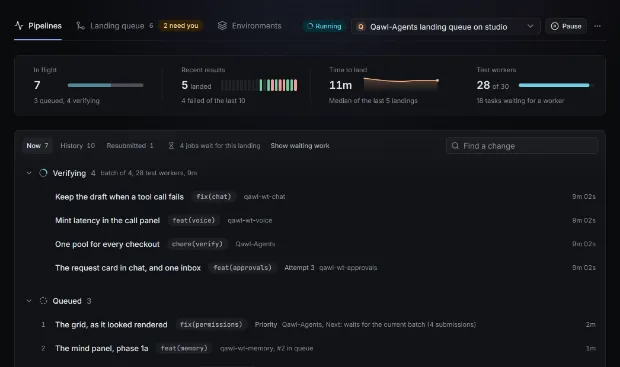Click the qawl-wt-voice worktree label
Image resolution: width=620 pixels, height=367 pixels.
250,220
